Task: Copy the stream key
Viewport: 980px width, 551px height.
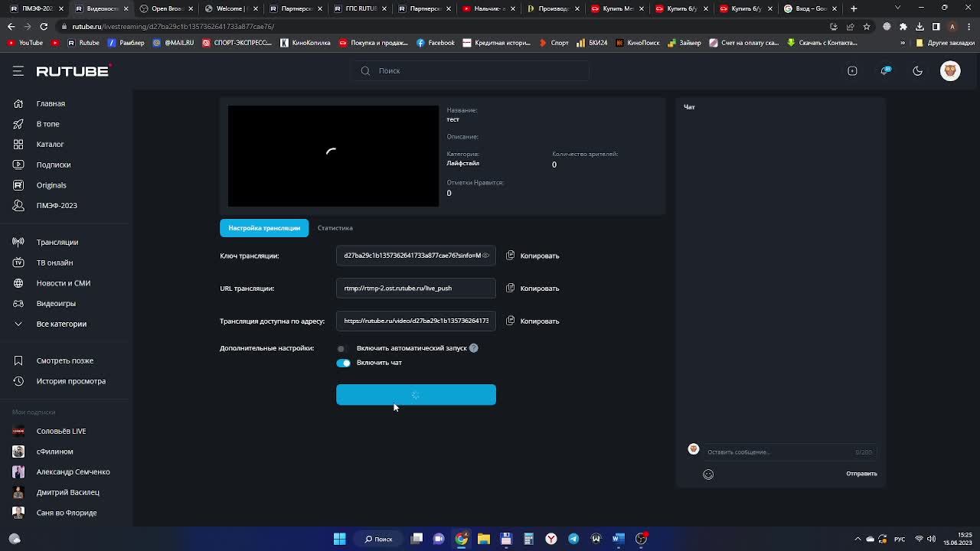Action: pos(533,256)
